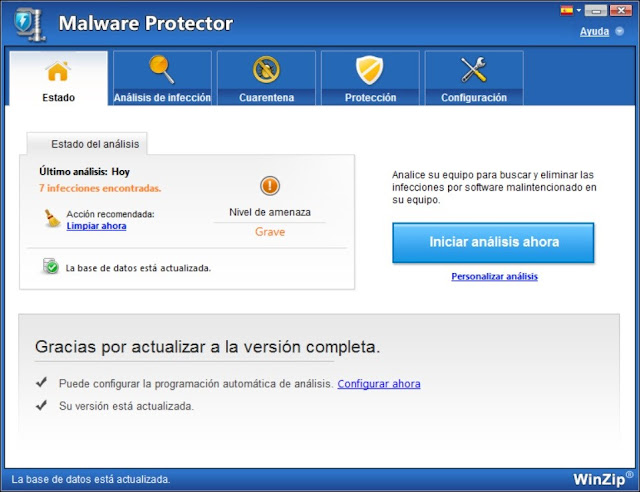Close the Malware Protector window

tap(621, 11)
